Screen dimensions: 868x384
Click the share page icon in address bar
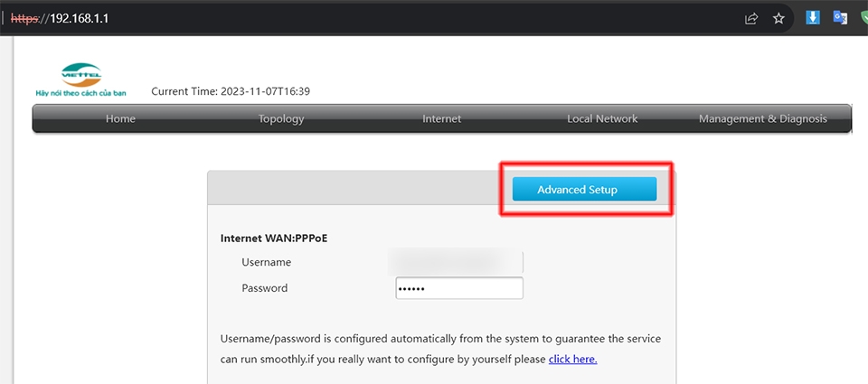pyautogui.click(x=751, y=18)
